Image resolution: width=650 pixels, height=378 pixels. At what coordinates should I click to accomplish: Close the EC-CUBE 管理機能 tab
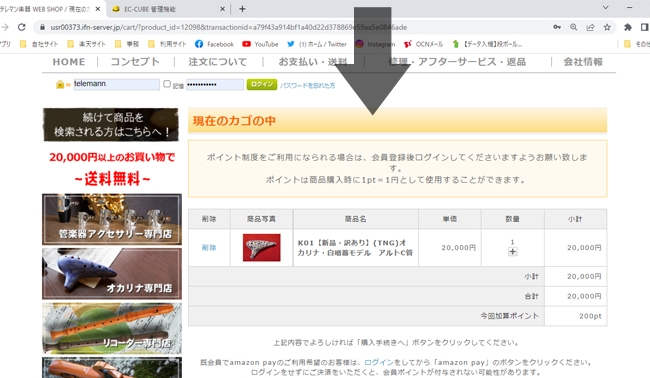(x=222, y=9)
